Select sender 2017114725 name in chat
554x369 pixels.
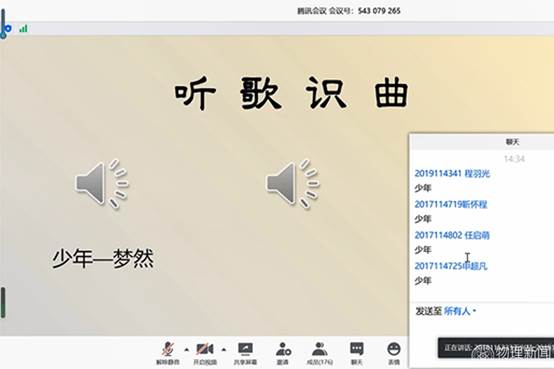[x=451, y=266]
